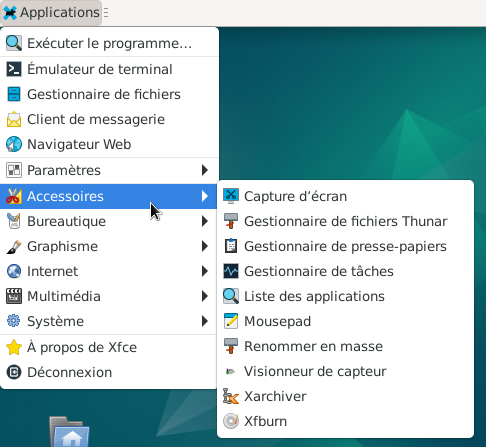Screen dimensions: 486x447
Task: Launch Mousepad text editor icon
Action: (x=231, y=321)
